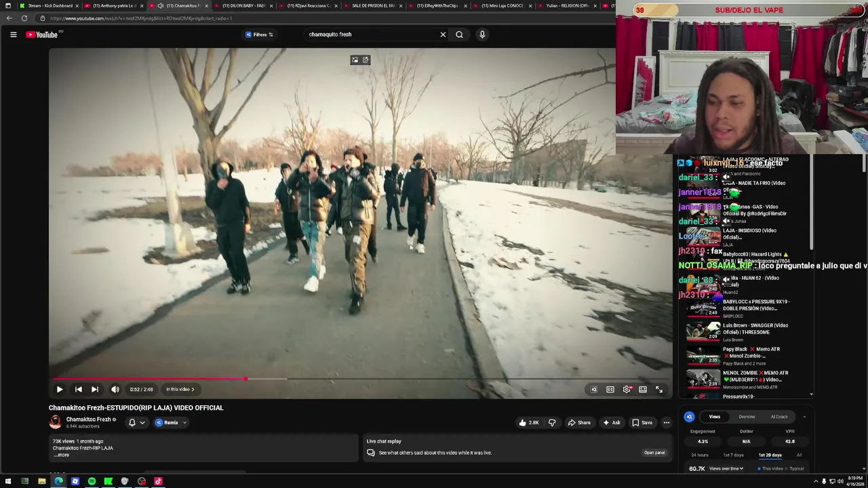Collapse the stats panel chevron
This screenshot has width=868, height=488.
tap(804, 417)
